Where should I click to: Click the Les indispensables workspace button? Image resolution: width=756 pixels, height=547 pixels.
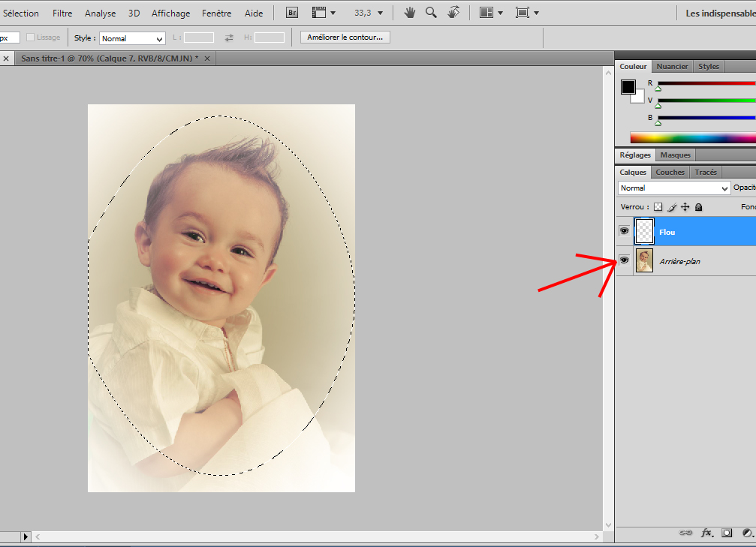[x=720, y=13]
